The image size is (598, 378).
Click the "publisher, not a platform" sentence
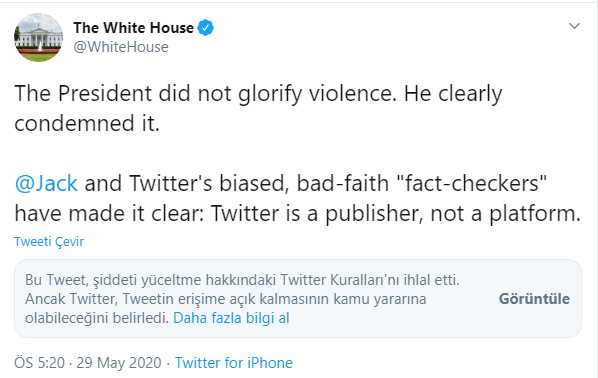click(x=396, y=213)
